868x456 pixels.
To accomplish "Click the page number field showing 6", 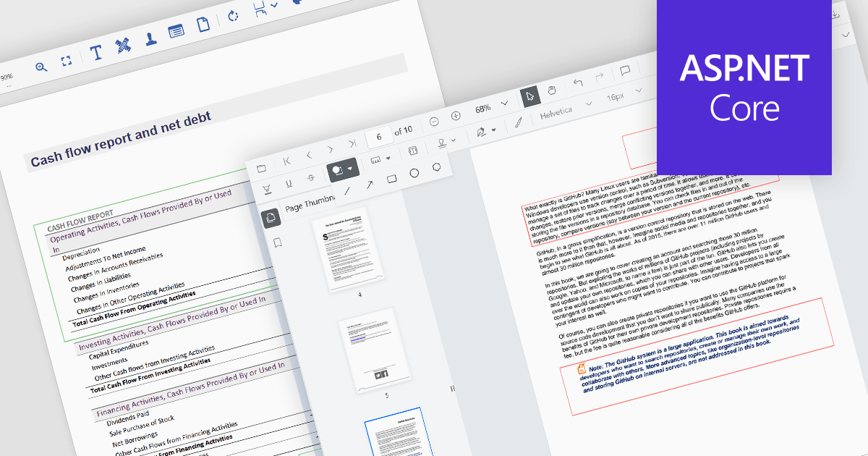I will click(379, 135).
